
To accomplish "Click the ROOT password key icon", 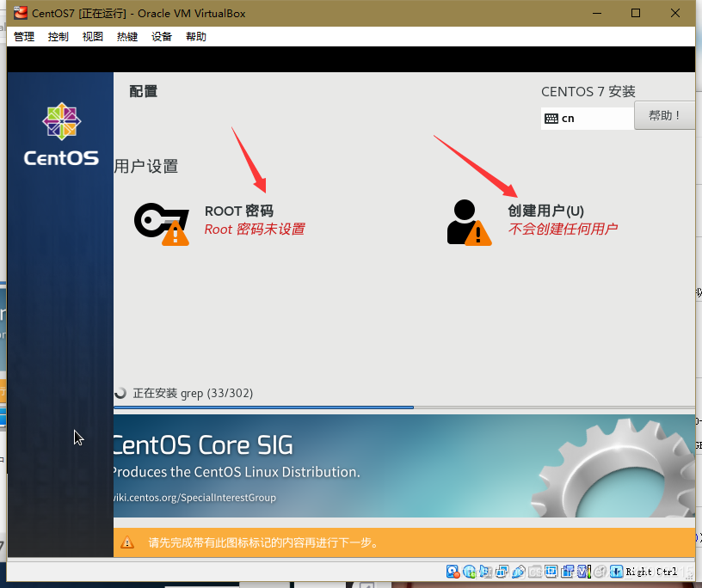I will click(x=162, y=224).
